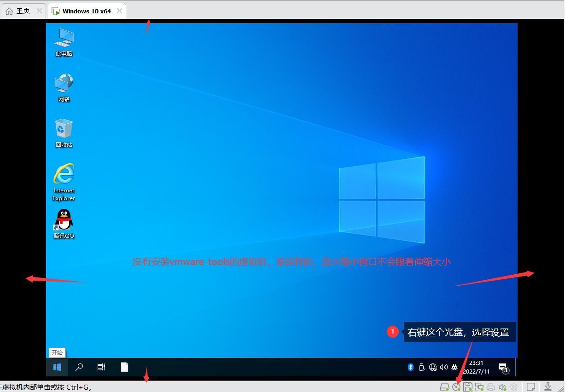The height and width of the screenshot is (392, 565).
Task: Click the safely remove USB tray icon
Action: (x=421, y=367)
